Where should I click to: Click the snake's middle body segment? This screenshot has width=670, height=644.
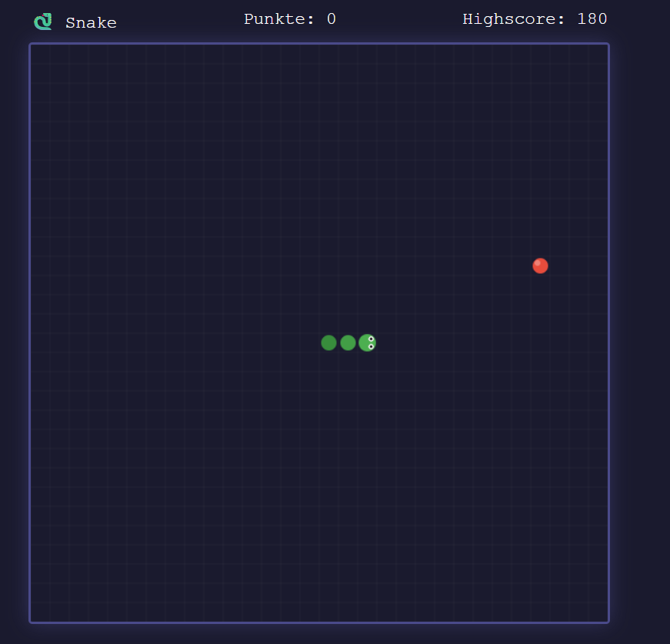pos(348,342)
